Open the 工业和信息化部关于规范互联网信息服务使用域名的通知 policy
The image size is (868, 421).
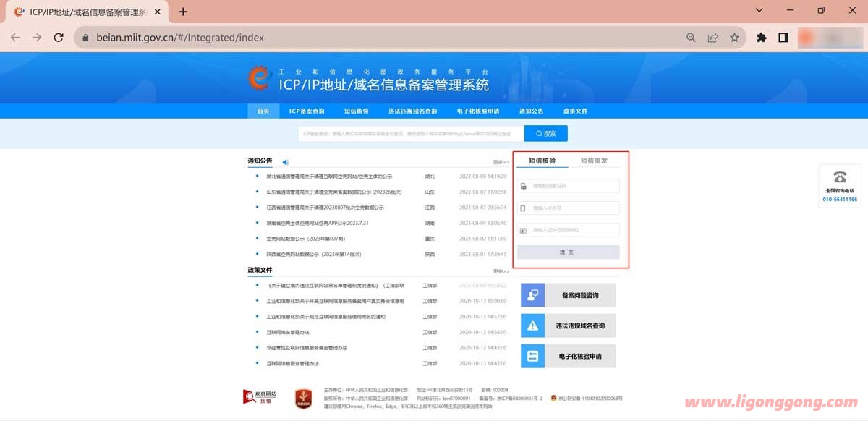(325, 317)
